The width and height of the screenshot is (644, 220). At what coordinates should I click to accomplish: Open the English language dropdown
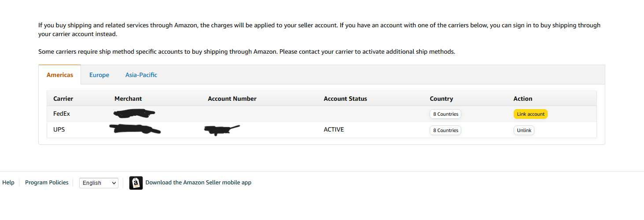(99, 183)
